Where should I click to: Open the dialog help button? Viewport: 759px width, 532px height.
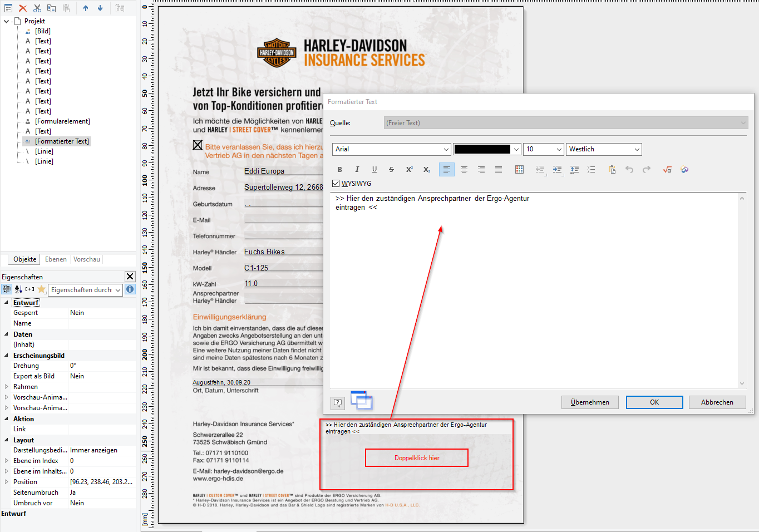(x=338, y=402)
